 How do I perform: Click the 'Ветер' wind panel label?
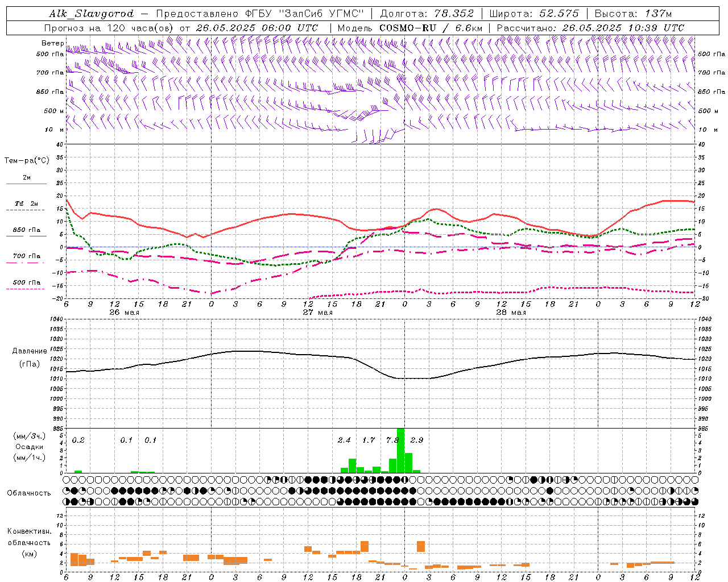pyautogui.click(x=52, y=43)
